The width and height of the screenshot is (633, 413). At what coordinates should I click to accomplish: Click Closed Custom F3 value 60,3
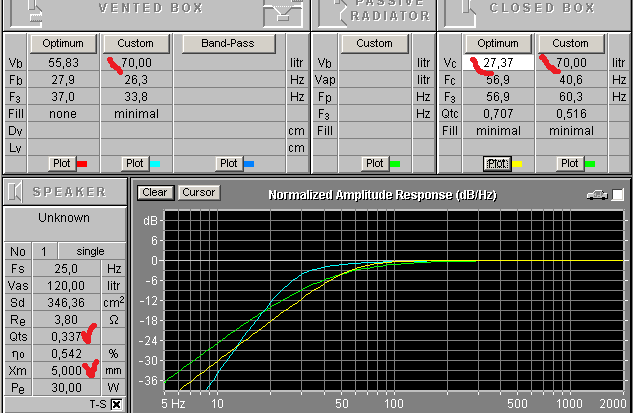pos(571,97)
